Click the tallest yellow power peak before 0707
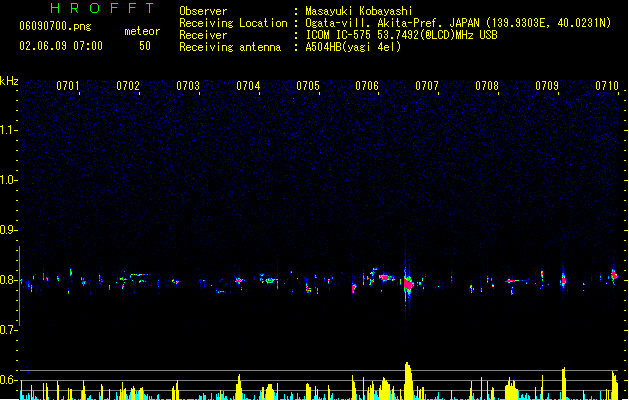Screen dimensions: 629x400 (x=408, y=380)
